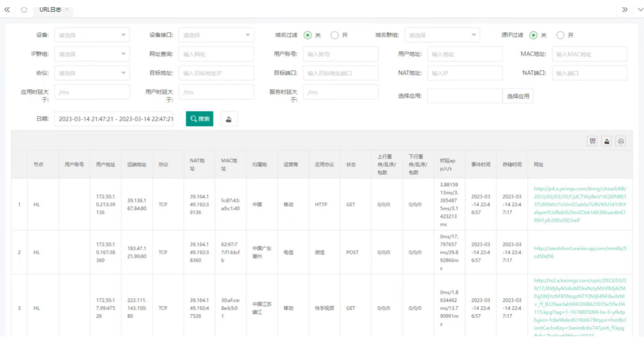Click the table print icon
Viewport: 644px width, 340px height.
point(621,141)
